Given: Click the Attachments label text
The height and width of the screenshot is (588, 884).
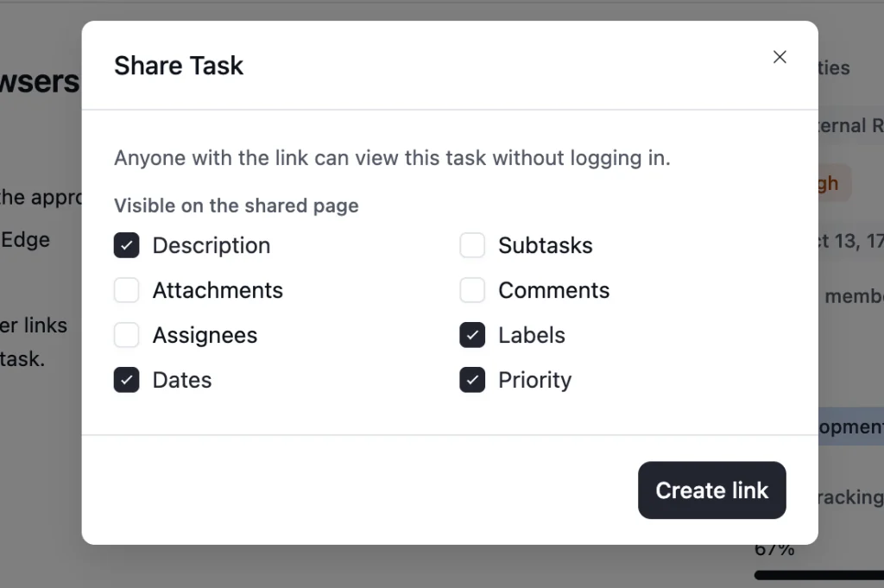Looking at the screenshot, I should (x=218, y=290).
